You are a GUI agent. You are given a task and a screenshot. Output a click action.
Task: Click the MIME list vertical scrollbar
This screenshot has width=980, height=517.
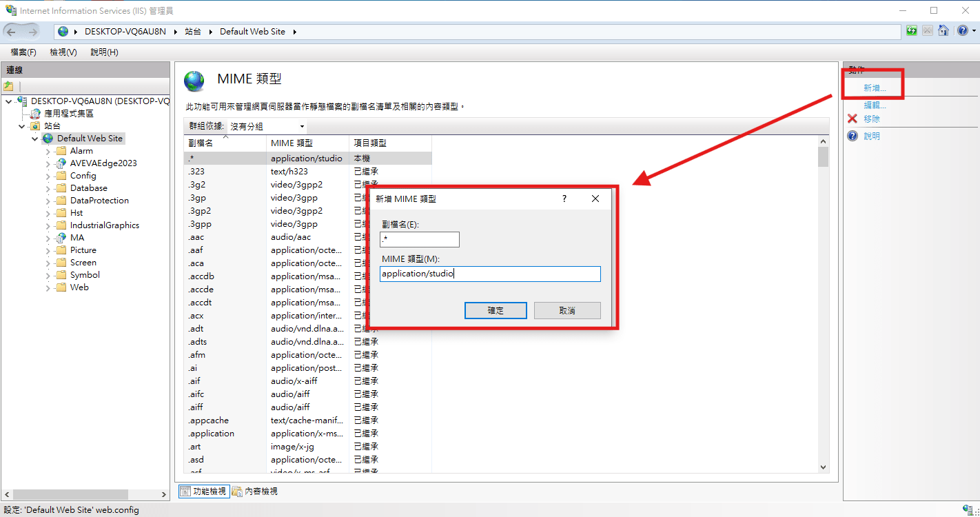[x=823, y=303]
